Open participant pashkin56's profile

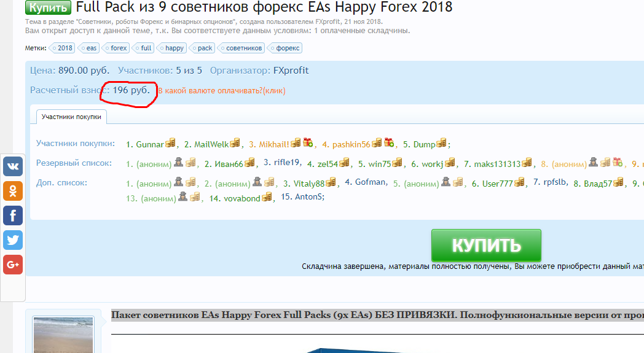pos(351,144)
